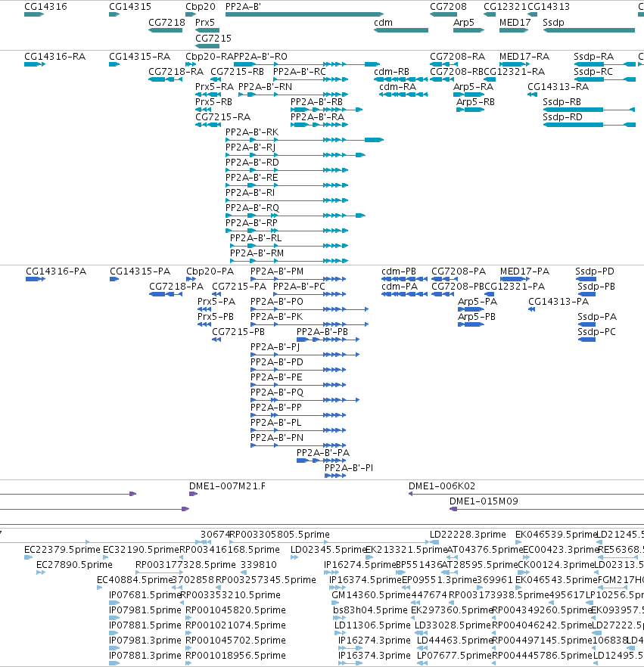Select transcript PP2A-B'-RE

point(251,178)
